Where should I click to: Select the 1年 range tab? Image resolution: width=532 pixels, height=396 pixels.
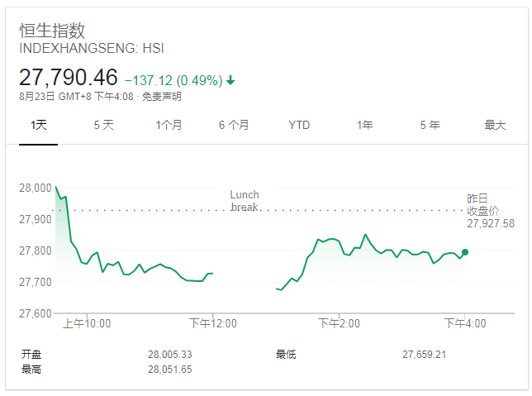(365, 125)
